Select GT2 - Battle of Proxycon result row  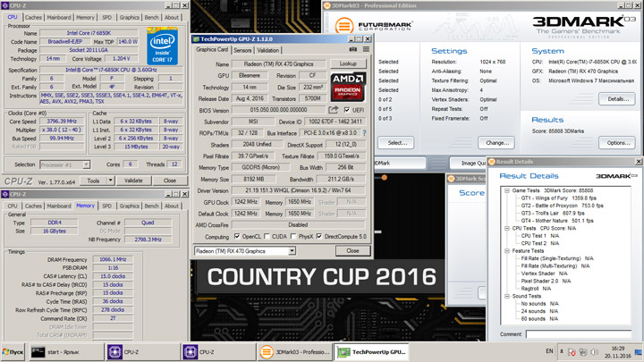tap(562, 206)
